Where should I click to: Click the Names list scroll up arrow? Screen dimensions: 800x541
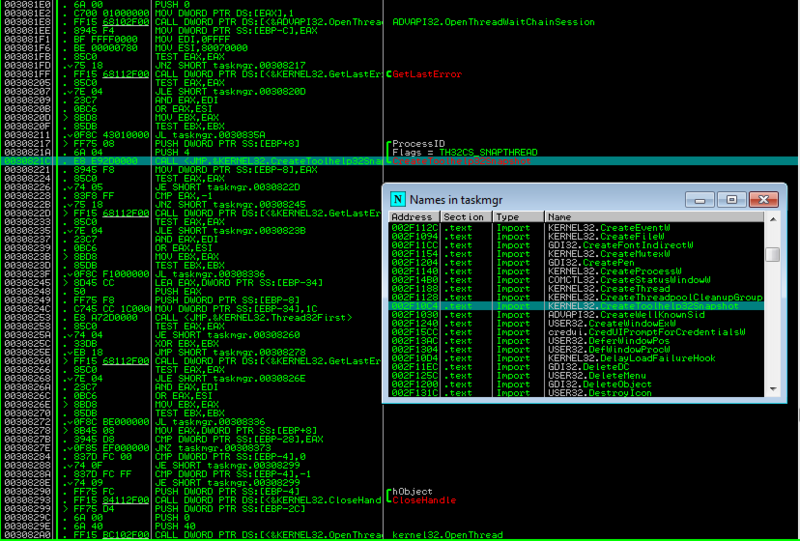click(x=772, y=219)
